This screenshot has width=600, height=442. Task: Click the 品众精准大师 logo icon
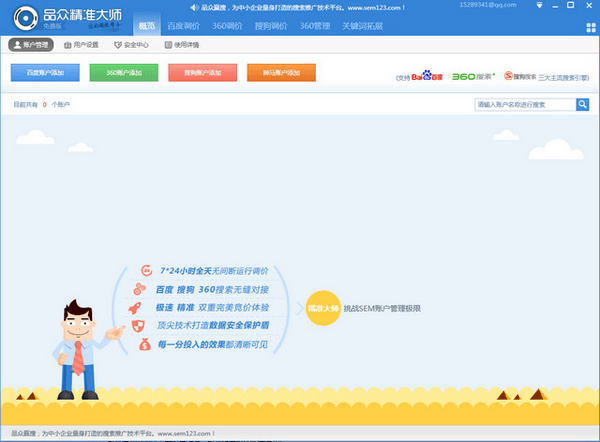26,19
